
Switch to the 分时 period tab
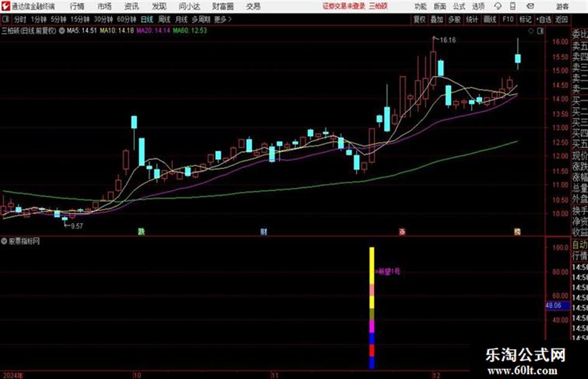20,19
